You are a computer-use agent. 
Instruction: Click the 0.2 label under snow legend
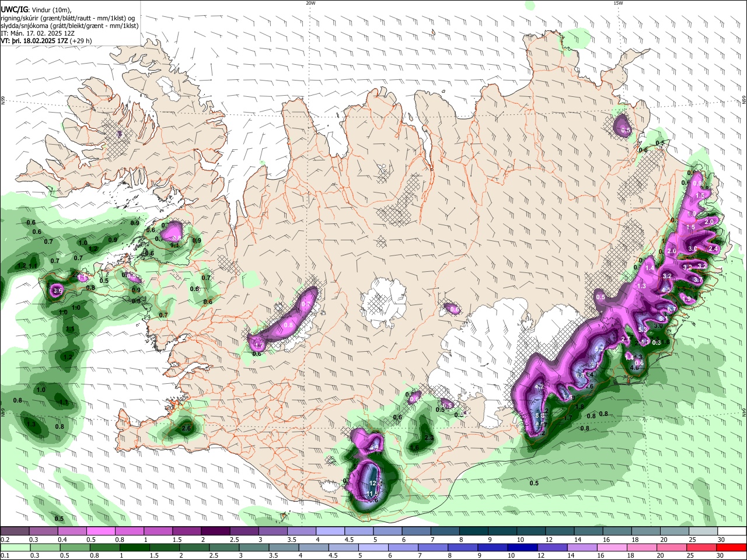pos(5,540)
